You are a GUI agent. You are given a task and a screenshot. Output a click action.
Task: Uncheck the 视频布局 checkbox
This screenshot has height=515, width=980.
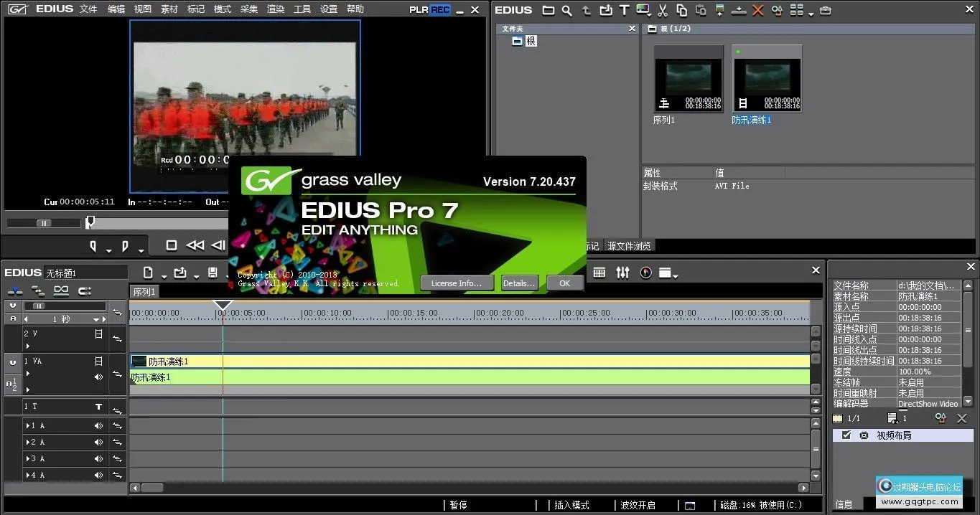pyautogui.click(x=846, y=435)
